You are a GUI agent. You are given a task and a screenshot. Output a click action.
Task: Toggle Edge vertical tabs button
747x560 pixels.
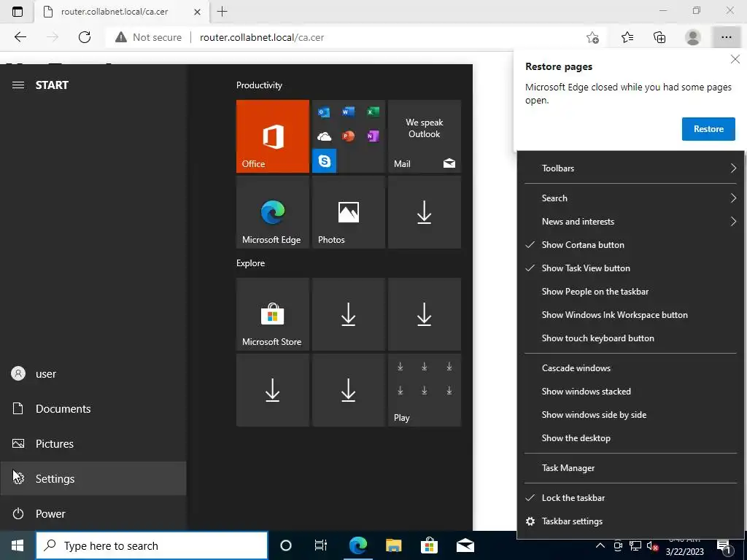[x=18, y=12]
